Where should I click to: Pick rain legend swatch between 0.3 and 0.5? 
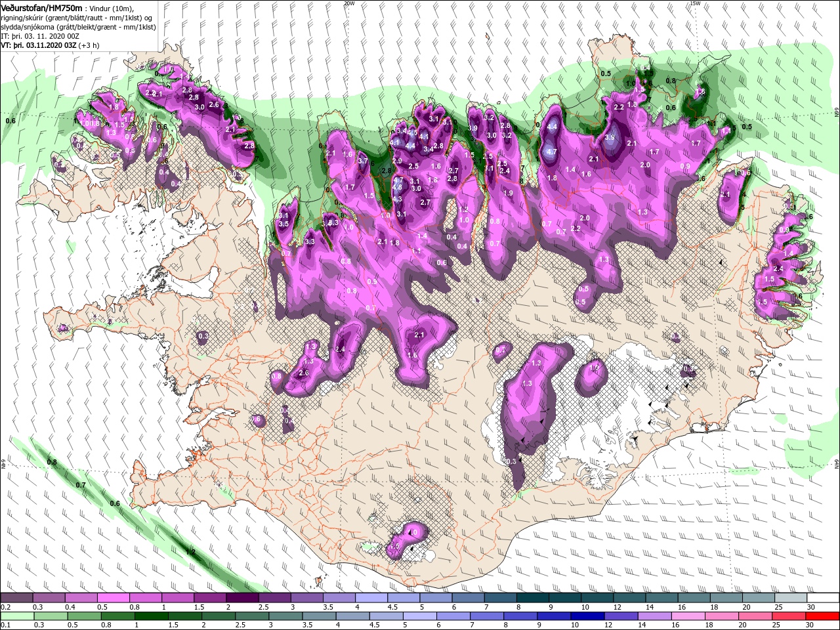51,616
